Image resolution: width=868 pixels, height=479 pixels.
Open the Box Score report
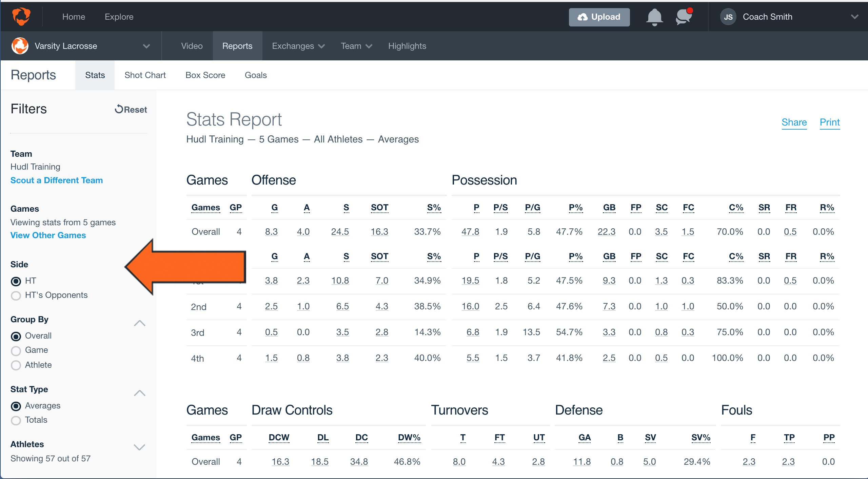click(205, 75)
